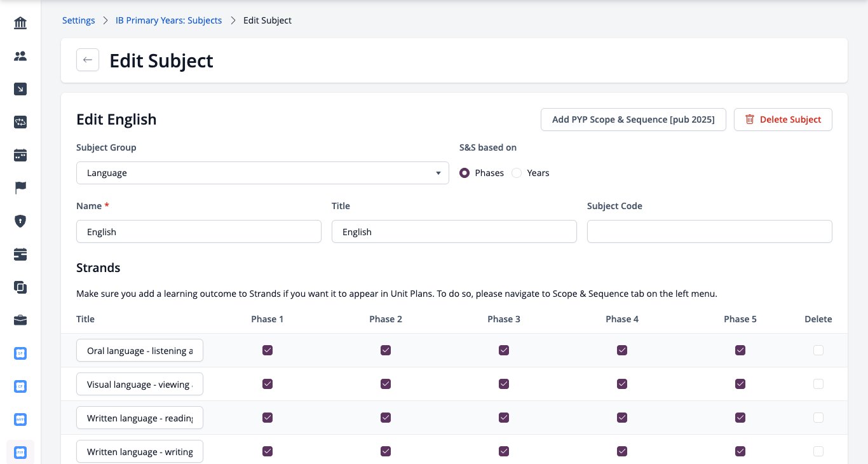868x464 pixels.
Task: Open the Subject Group dropdown
Action: click(262, 173)
